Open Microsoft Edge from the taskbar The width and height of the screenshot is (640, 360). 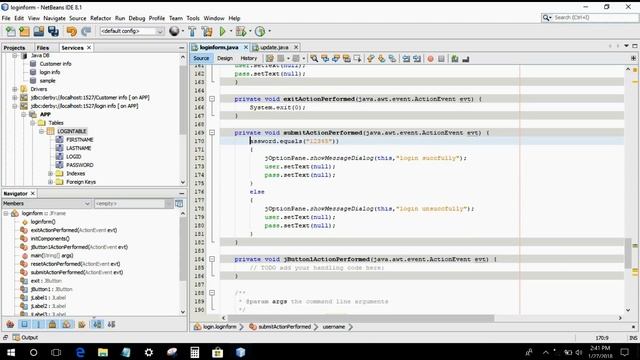(x=80, y=352)
